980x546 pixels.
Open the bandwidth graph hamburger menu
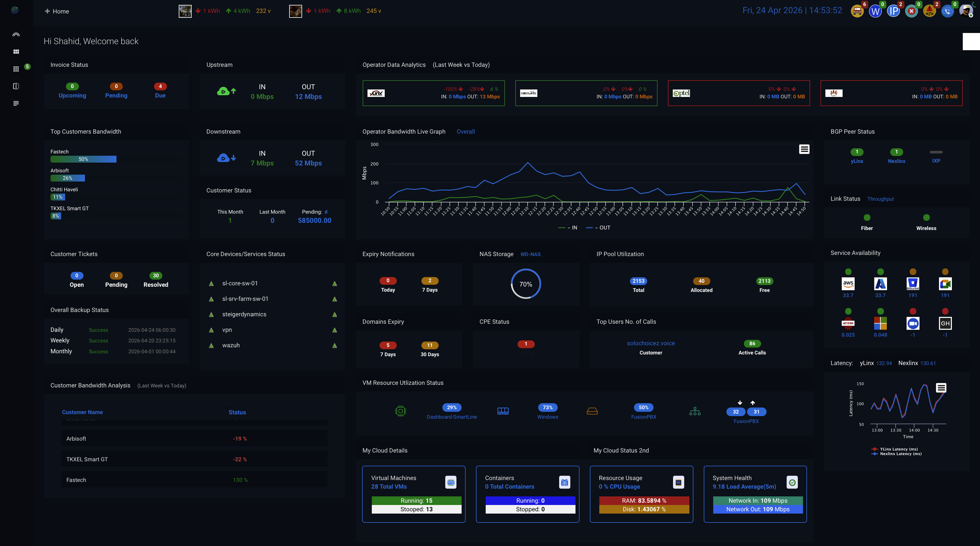[x=804, y=149]
